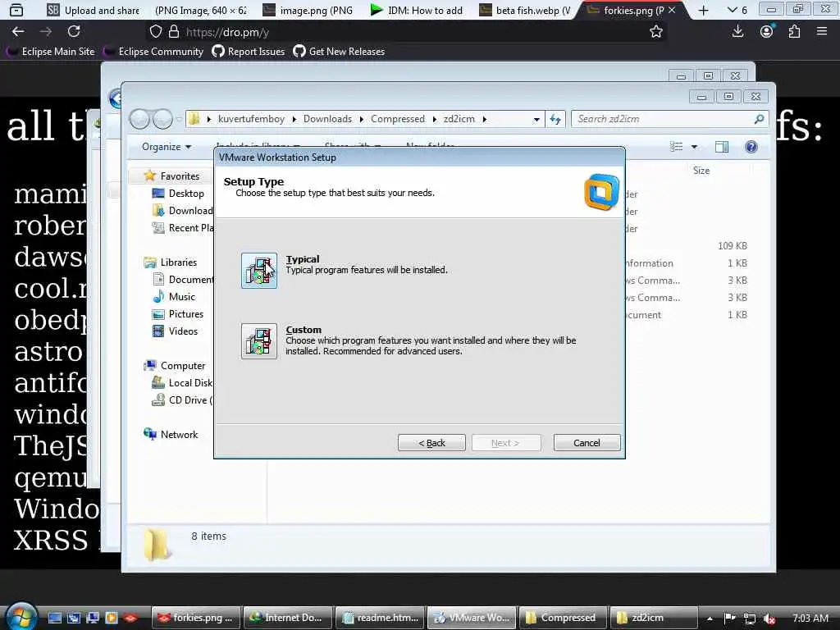Viewport: 840px width, 630px height.
Task: Bookmark this page with the star icon
Action: (656, 32)
